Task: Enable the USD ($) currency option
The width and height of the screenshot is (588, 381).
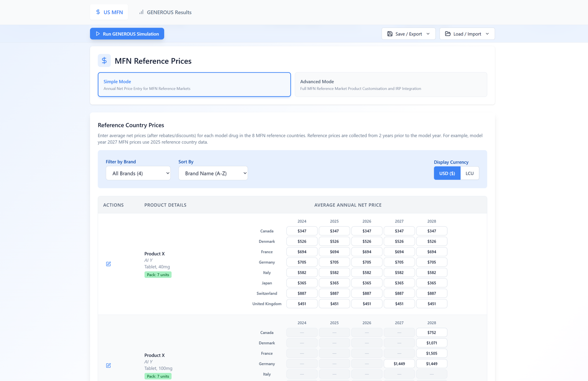Action: click(x=447, y=173)
